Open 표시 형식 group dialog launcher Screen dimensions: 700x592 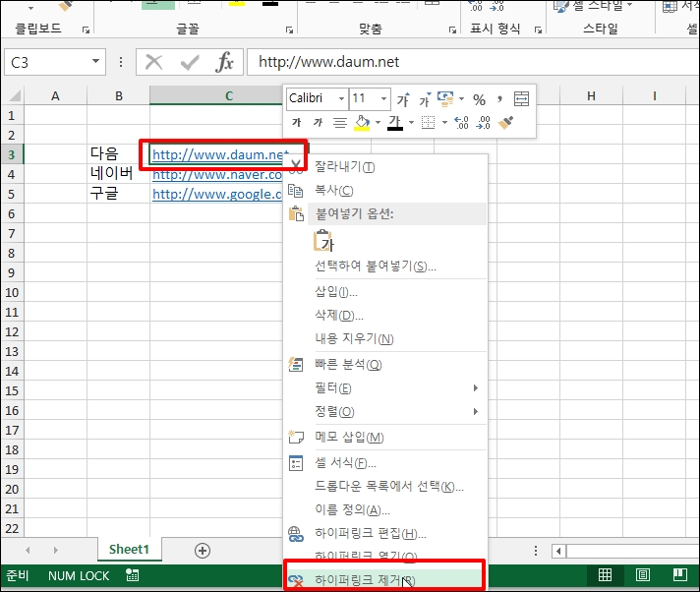pyautogui.click(x=538, y=30)
